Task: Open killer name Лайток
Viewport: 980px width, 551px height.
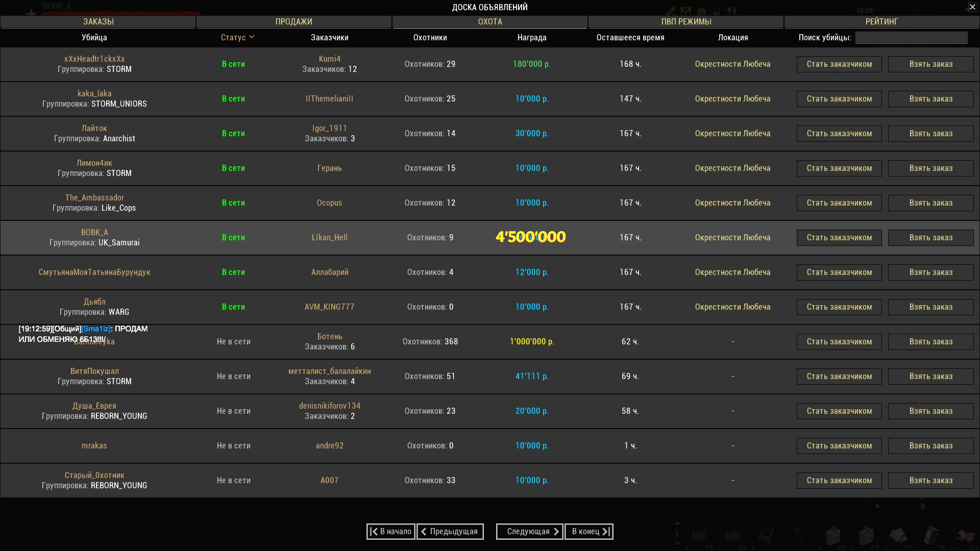Action: (x=94, y=129)
